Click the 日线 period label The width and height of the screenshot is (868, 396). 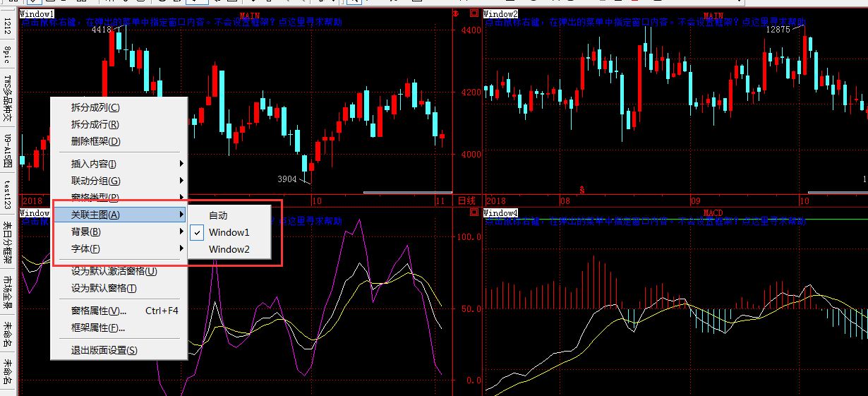(466, 201)
